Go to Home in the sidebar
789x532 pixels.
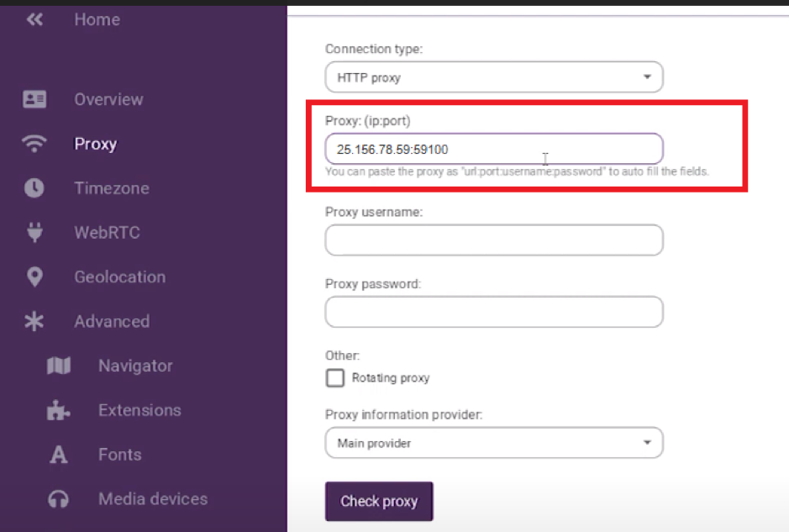pos(97,19)
